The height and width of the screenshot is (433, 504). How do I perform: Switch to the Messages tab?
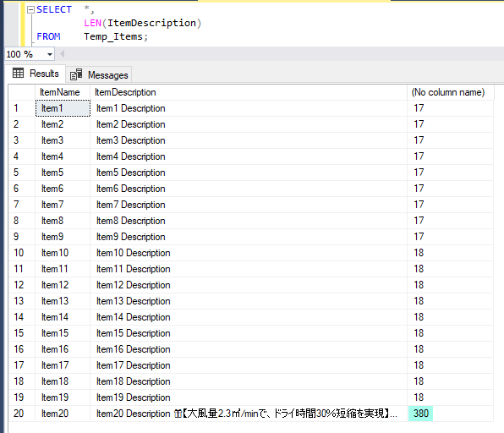[x=99, y=75]
